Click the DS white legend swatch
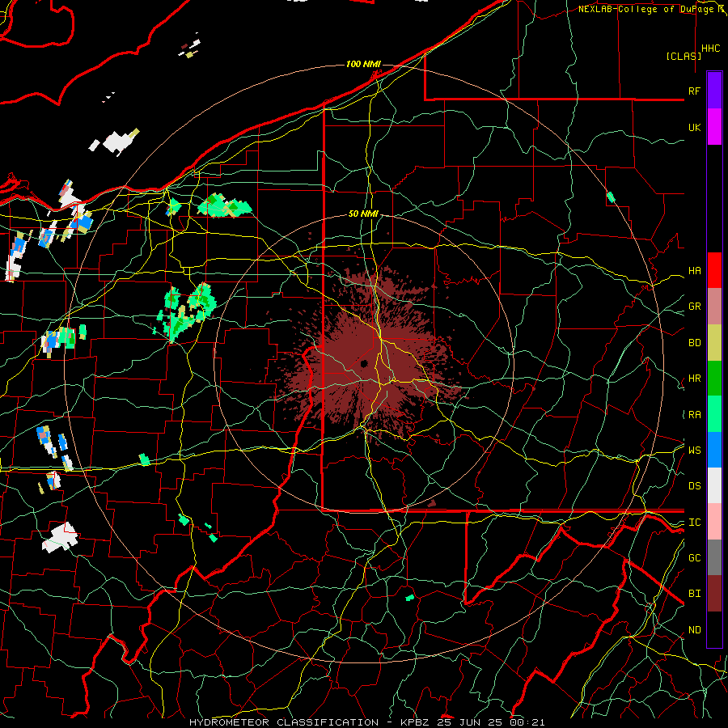 (714, 485)
